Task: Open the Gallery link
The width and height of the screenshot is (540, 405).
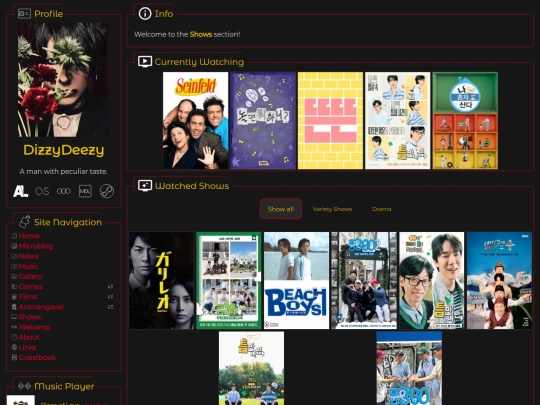Action: (x=30, y=277)
